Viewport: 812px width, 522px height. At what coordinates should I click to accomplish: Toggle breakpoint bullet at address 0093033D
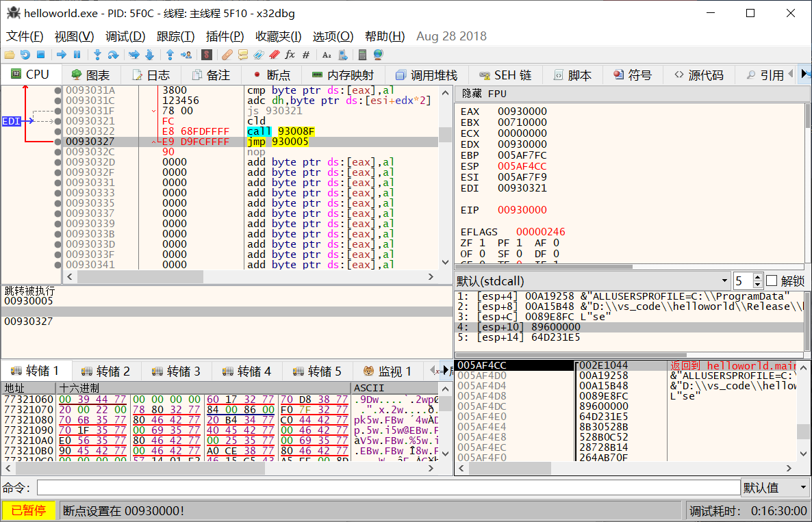point(58,244)
